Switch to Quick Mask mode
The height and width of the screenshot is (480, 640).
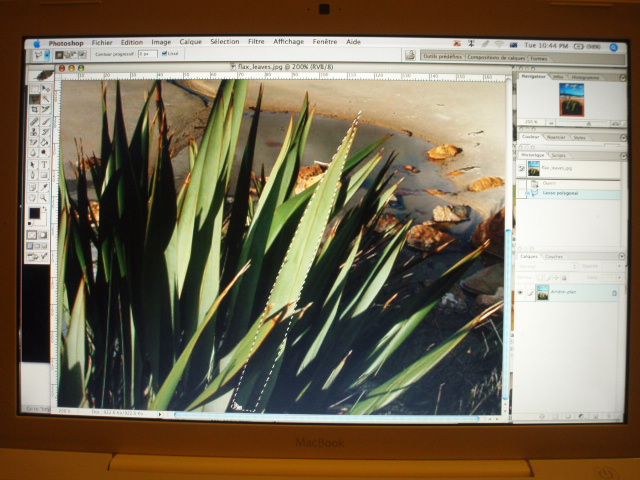[43, 235]
